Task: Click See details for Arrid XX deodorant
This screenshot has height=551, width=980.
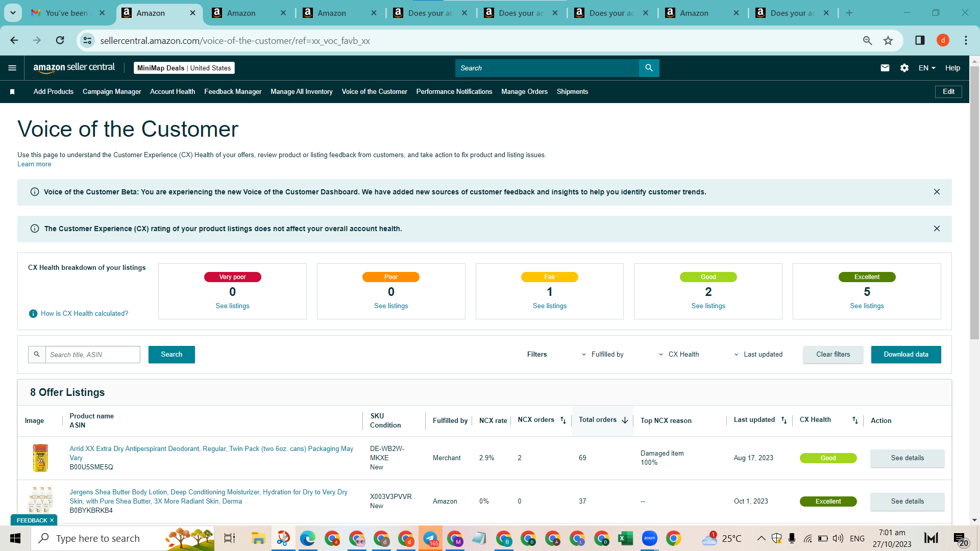Action: (907, 458)
